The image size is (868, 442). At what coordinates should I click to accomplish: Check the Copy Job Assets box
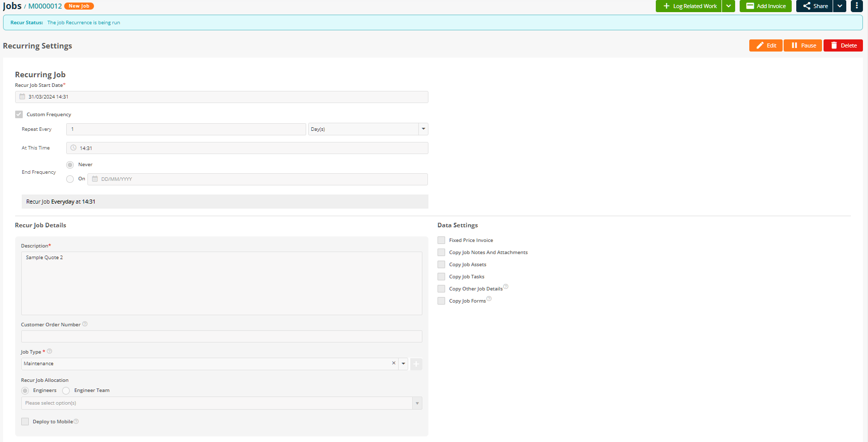click(442, 265)
